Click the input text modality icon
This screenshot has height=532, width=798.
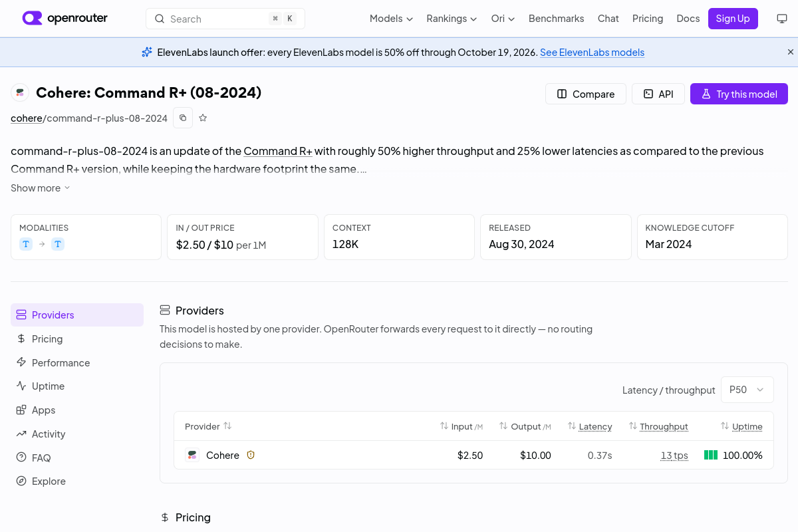26,244
